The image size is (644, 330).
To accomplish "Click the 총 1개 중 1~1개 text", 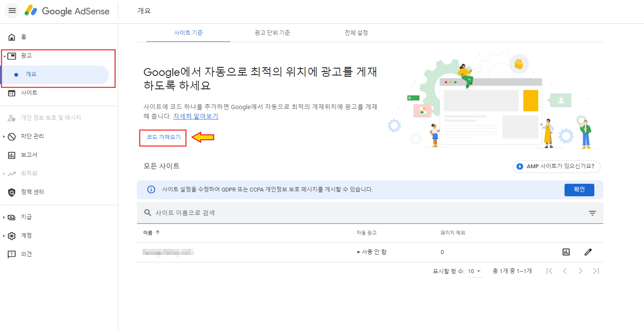I will coord(512,271).
